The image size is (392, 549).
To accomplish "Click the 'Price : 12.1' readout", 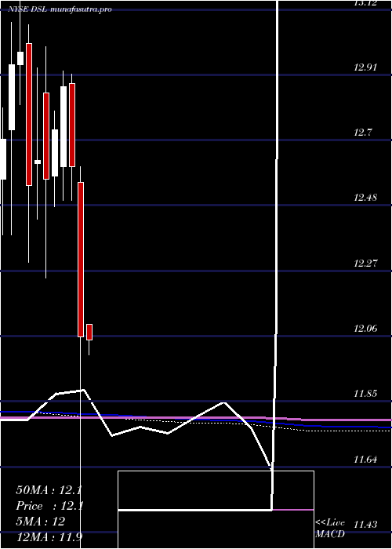I will [49, 506].
